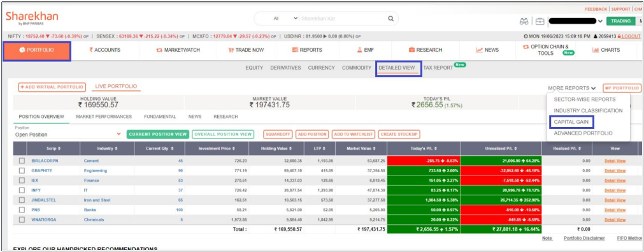Select Industry Classification menu entry

588,110
